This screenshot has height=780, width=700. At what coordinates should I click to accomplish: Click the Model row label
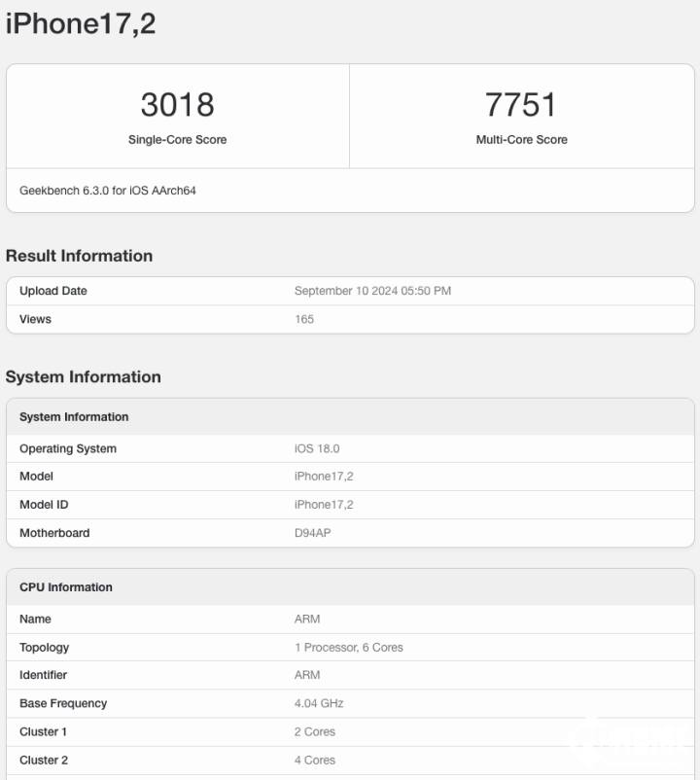click(x=36, y=477)
